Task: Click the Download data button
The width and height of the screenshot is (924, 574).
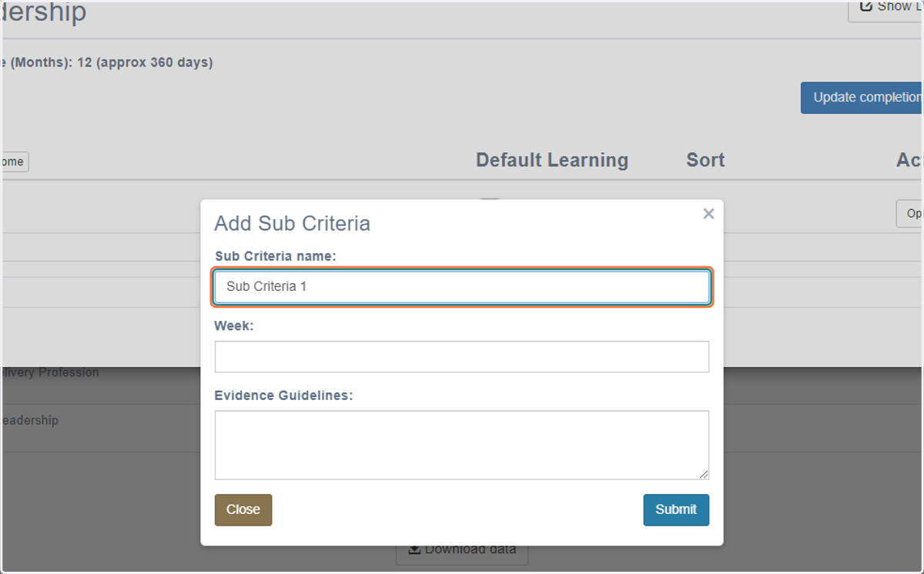Action: click(x=462, y=549)
